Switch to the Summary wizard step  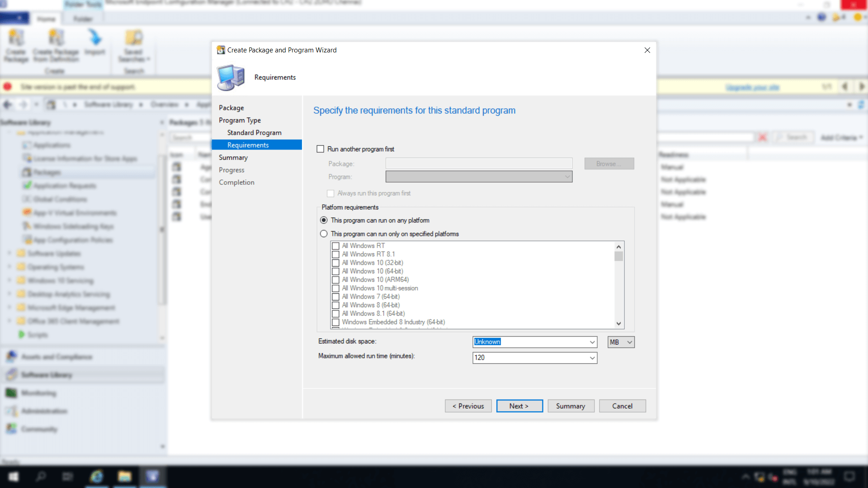[x=234, y=157]
